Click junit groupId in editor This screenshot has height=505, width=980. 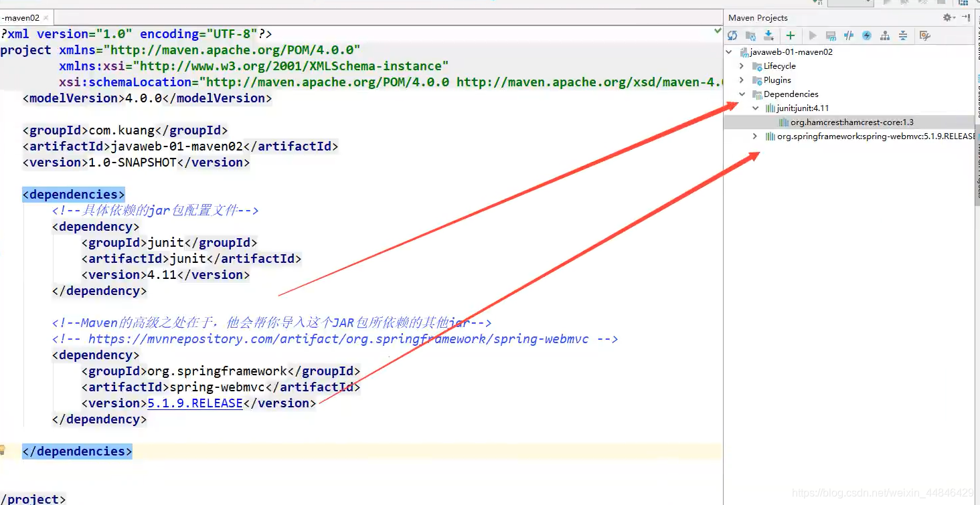tap(165, 243)
